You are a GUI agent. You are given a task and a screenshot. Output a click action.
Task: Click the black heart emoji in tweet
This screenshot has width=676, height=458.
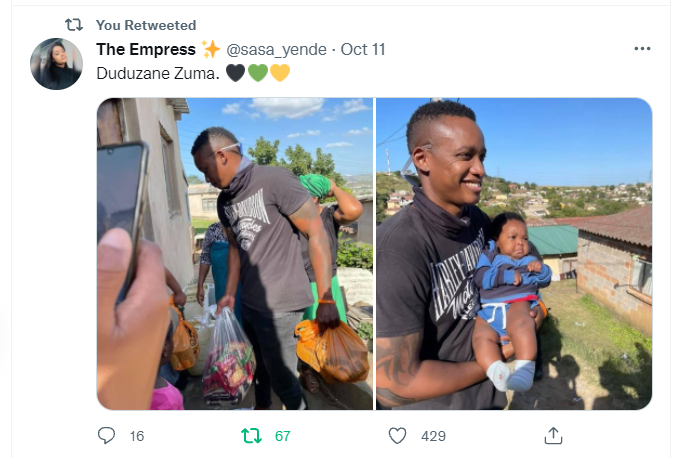coord(235,73)
